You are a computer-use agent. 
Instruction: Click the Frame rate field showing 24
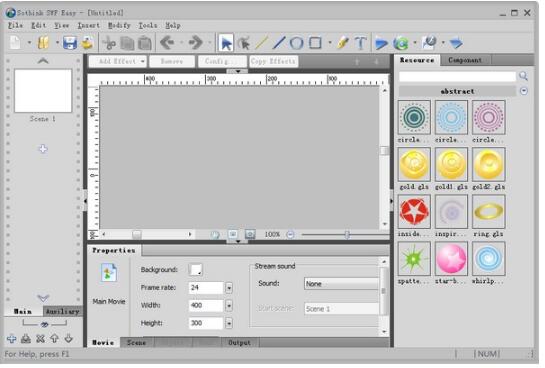click(206, 288)
